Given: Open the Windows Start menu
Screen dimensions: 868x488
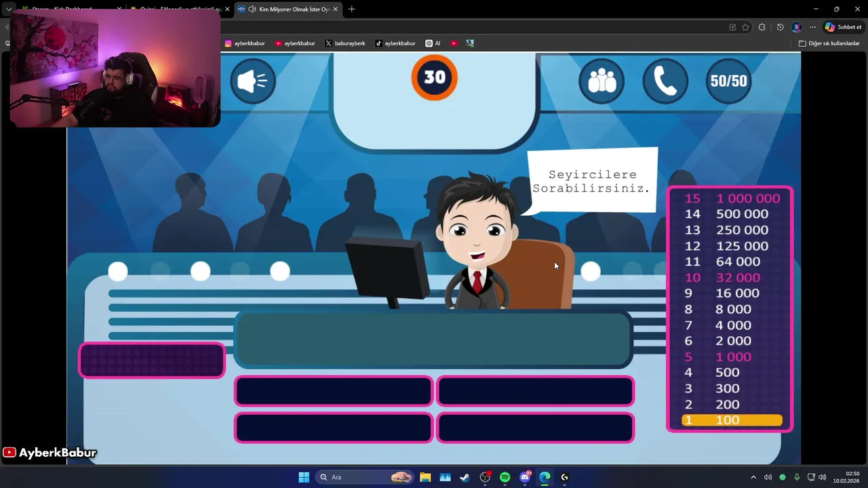Looking at the screenshot, I should coord(304,477).
